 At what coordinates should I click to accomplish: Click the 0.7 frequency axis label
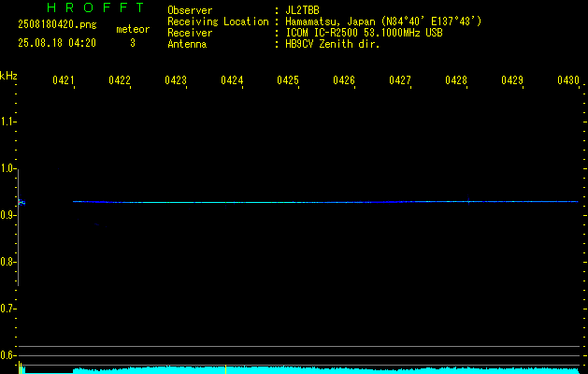(7, 309)
